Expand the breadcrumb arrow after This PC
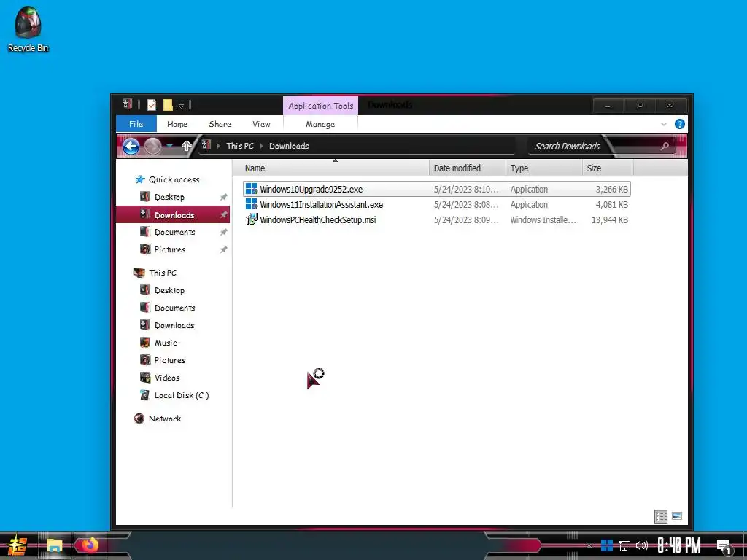This screenshot has height=560, width=747. click(262, 146)
